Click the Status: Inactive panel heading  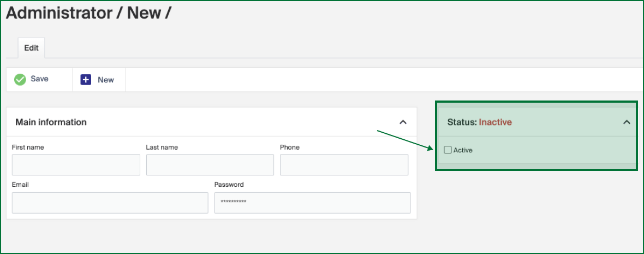coord(479,122)
